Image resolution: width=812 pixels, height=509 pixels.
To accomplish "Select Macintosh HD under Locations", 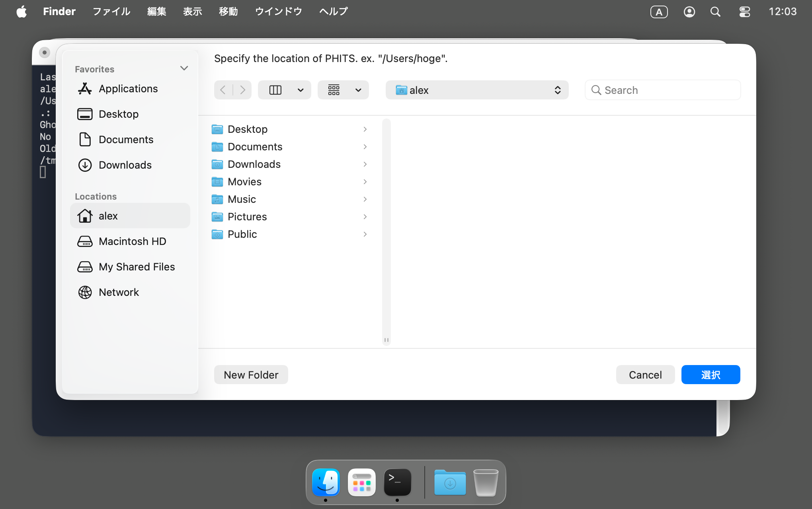I will click(x=132, y=241).
